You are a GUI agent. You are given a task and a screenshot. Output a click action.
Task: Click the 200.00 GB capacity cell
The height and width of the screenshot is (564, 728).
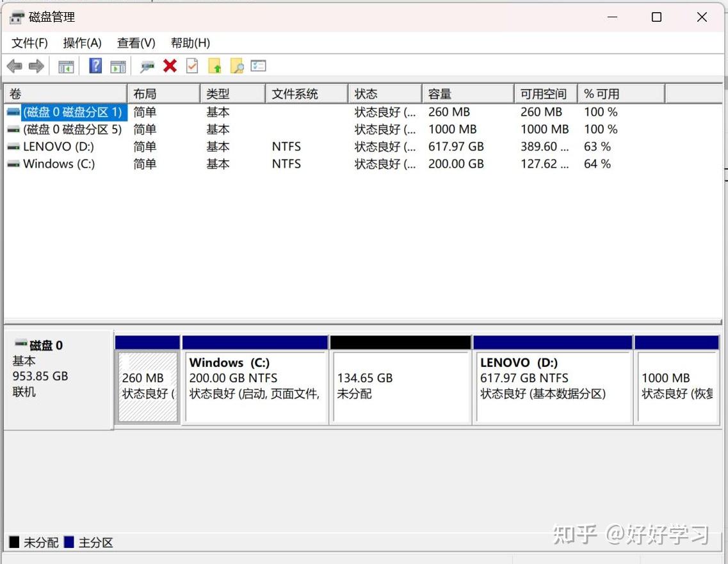[456, 164]
